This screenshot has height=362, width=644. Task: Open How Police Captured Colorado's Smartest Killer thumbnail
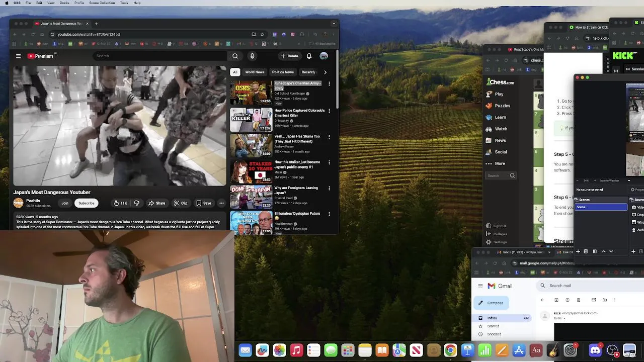pos(251,120)
